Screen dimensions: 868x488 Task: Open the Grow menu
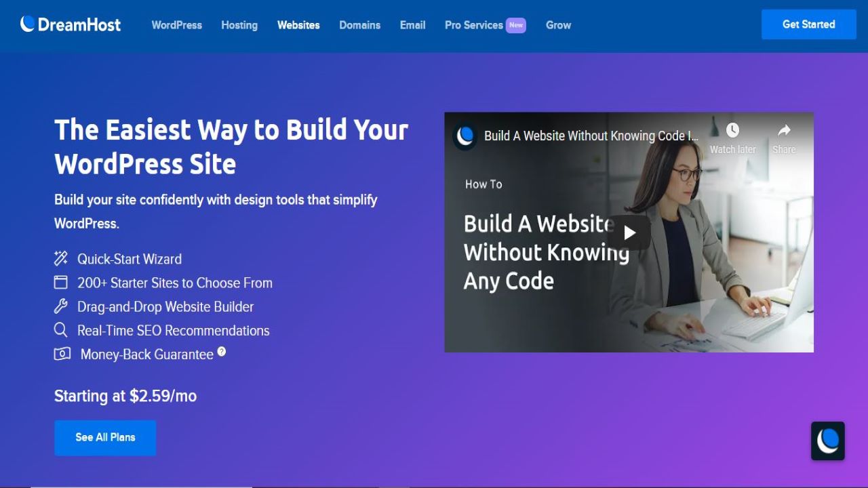click(x=558, y=25)
